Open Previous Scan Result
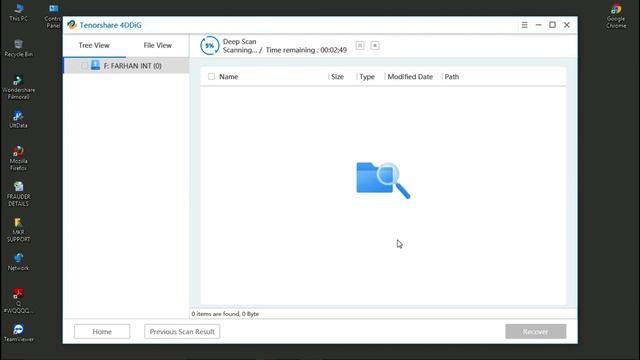 click(x=182, y=331)
